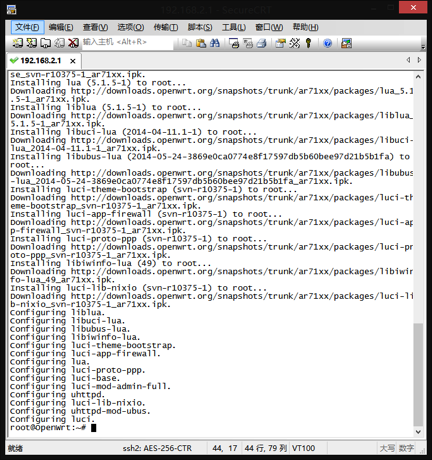Open Find with the binoculars icon

(215, 43)
